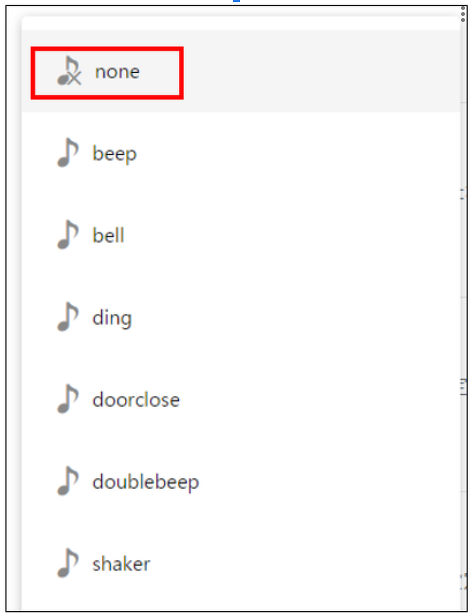Click the music note icon beside doorclose
The height and width of the screenshot is (613, 471).
[68, 399]
